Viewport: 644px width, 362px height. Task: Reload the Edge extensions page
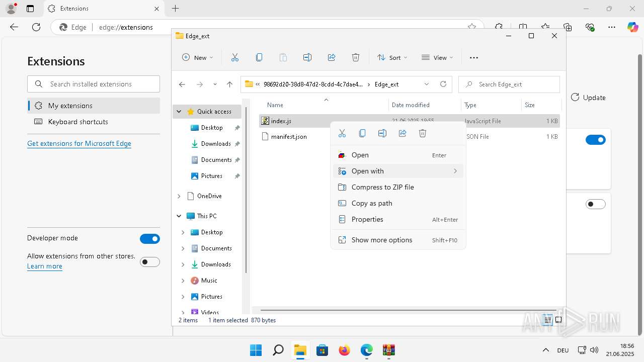pyautogui.click(x=36, y=27)
